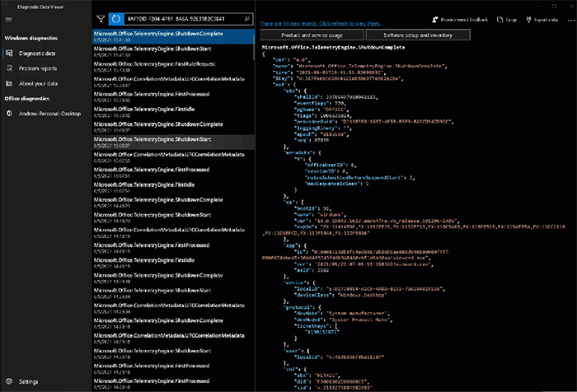This screenshot has width=577, height=392.
Task: Select the ShutdownStart event dated 15:41
Action: 173,52
